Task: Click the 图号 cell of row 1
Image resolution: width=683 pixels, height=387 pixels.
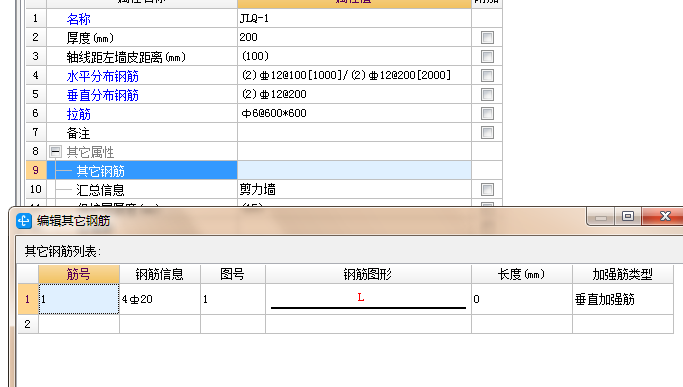Action: [233, 299]
